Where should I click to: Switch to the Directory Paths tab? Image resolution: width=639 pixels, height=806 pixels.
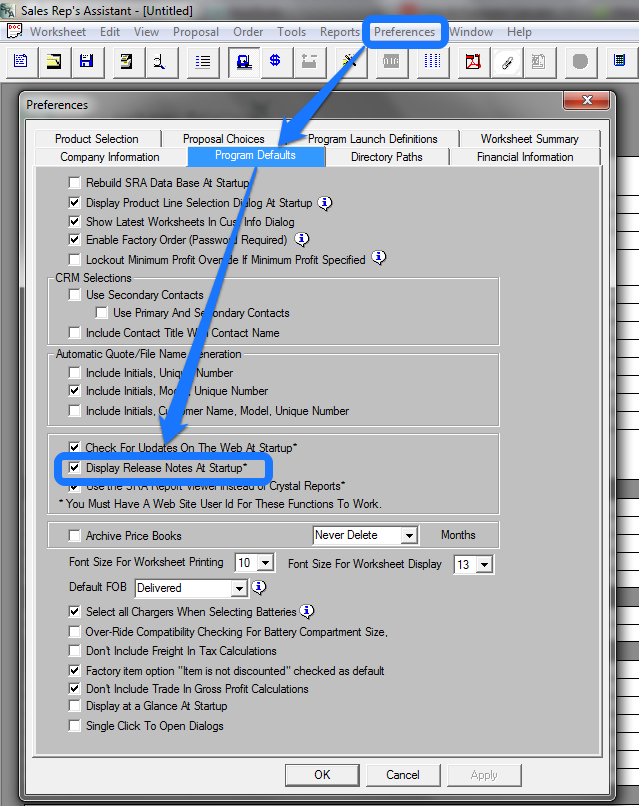pos(386,157)
